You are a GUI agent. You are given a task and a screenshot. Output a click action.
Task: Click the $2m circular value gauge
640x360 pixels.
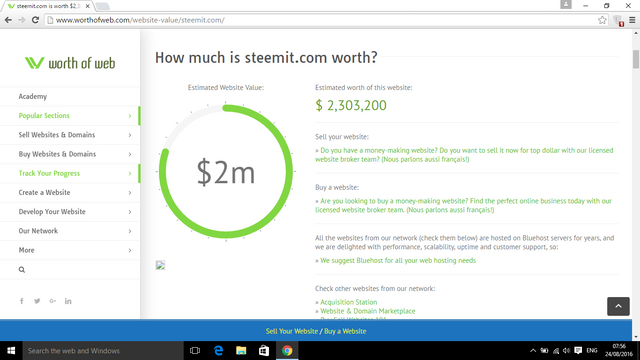click(226, 171)
